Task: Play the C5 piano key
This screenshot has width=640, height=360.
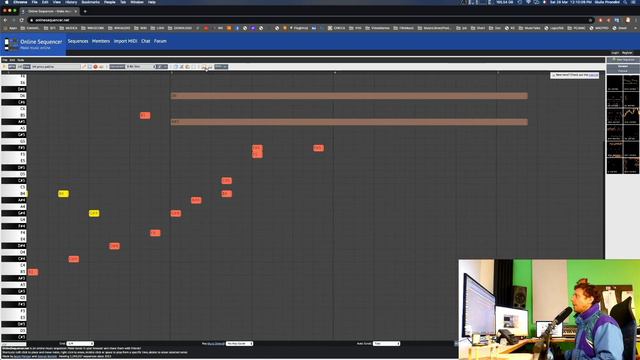Action: [13, 187]
